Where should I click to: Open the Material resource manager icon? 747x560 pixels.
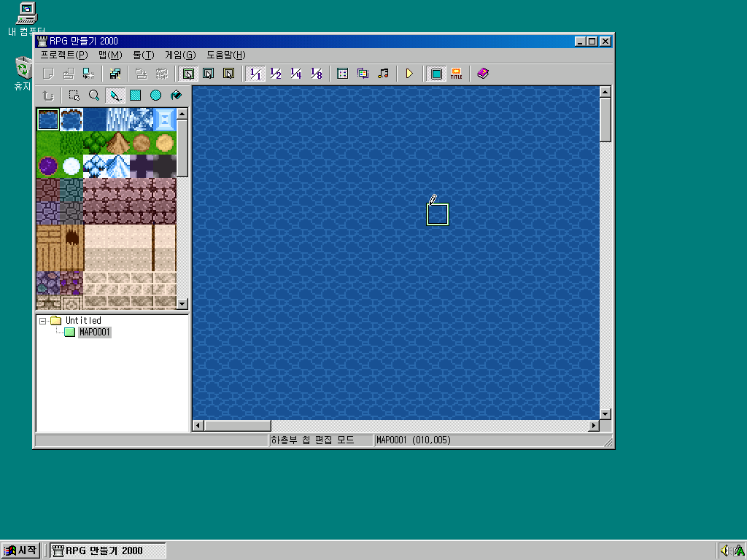(x=363, y=74)
